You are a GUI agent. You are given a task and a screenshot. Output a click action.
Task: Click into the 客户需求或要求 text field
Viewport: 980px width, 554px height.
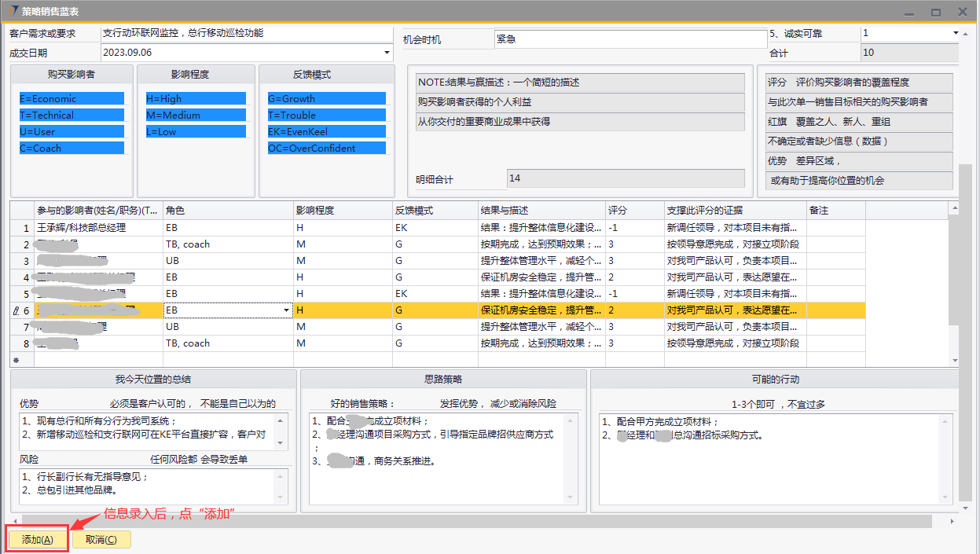[245, 34]
